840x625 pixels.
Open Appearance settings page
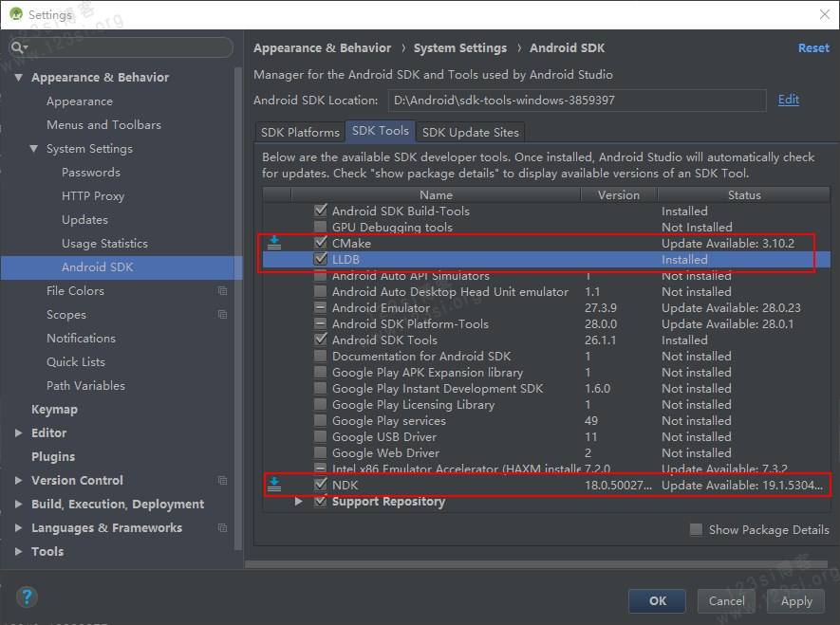(80, 101)
